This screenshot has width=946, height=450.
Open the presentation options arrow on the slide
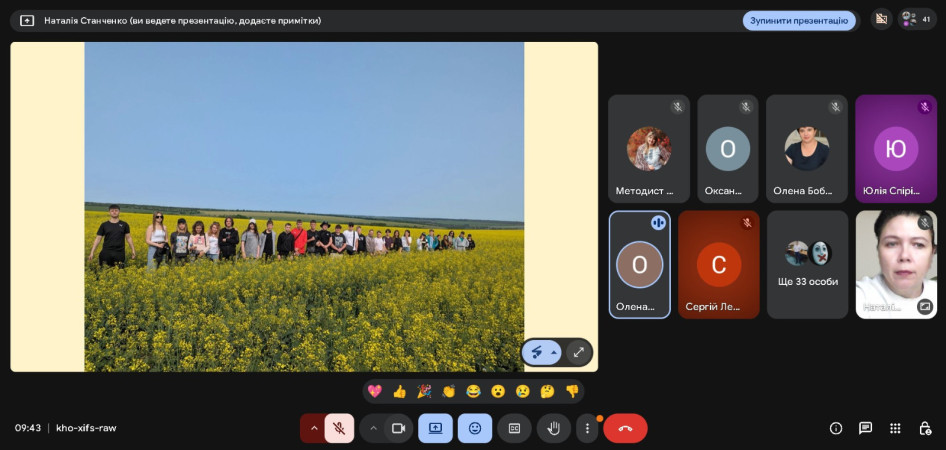553,352
